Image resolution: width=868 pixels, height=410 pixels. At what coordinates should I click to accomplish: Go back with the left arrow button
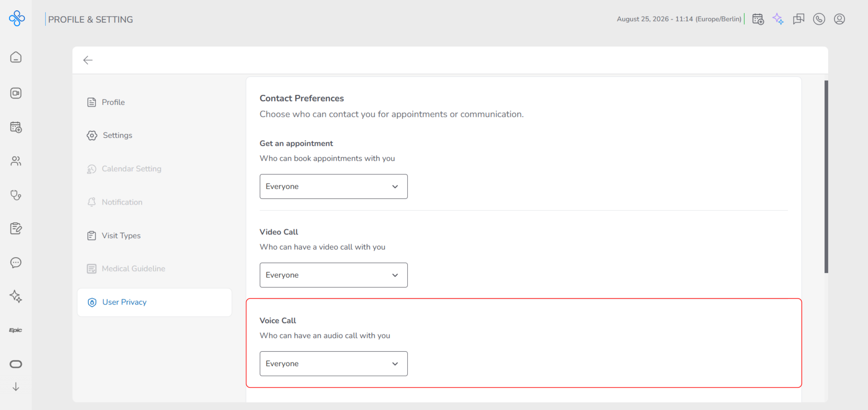pos(88,60)
